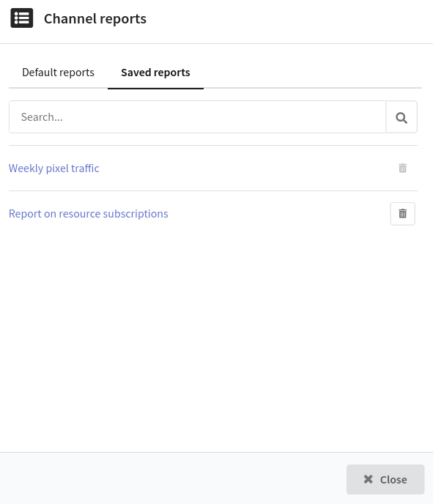Image resolution: width=433 pixels, height=504 pixels.
Task: Click the magnifier search icon button
Action: [x=401, y=117]
